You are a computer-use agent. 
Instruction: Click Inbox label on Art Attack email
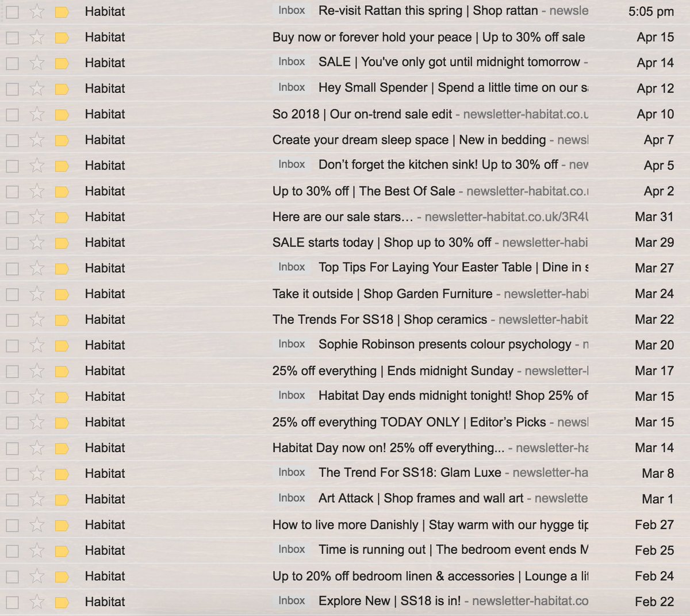(292, 498)
